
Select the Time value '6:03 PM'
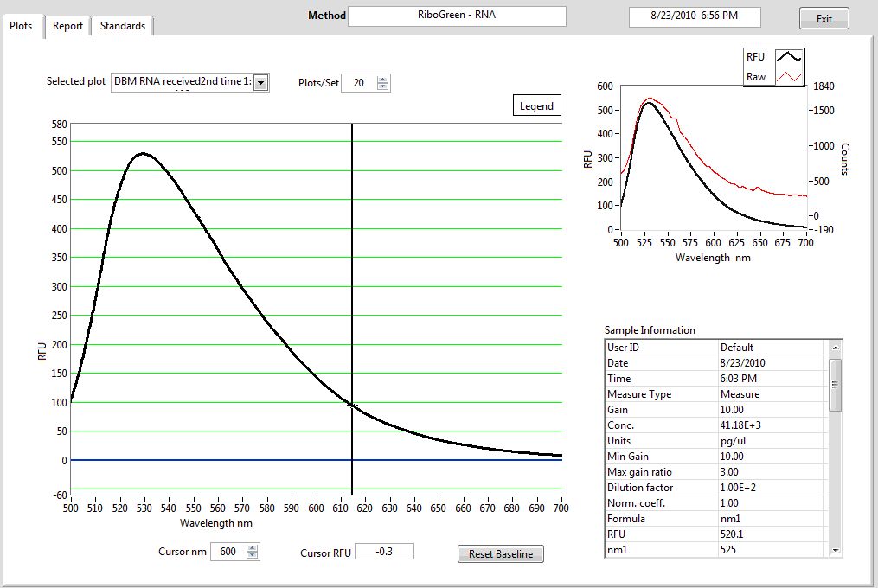(x=738, y=379)
